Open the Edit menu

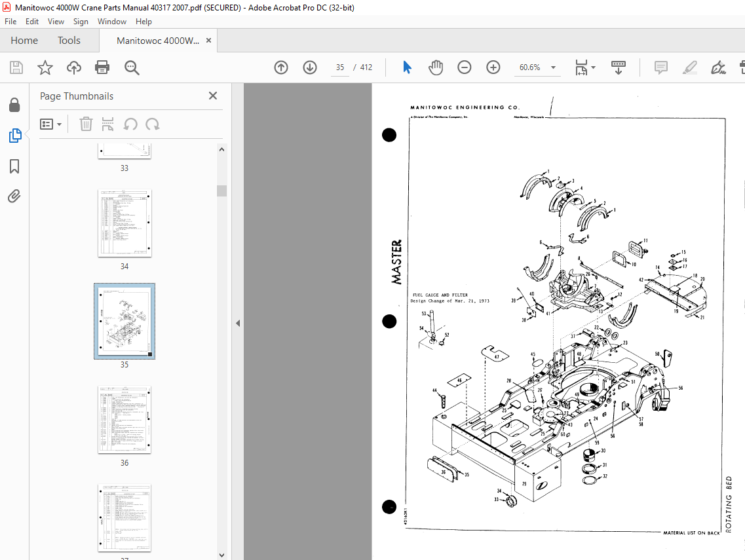click(x=32, y=22)
